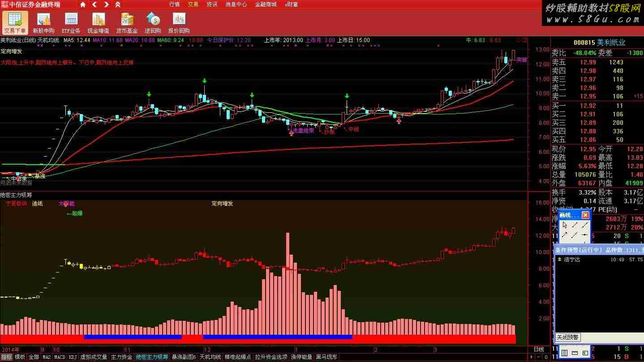This screenshot has width=644, height=362.
Task: Select the 模板 tab
Action: click(x=20, y=357)
